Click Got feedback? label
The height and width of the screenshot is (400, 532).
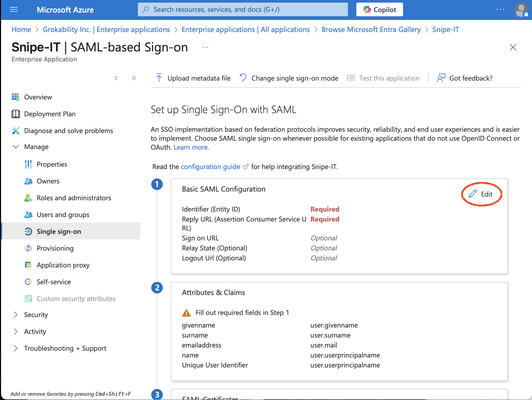[x=471, y=78]
